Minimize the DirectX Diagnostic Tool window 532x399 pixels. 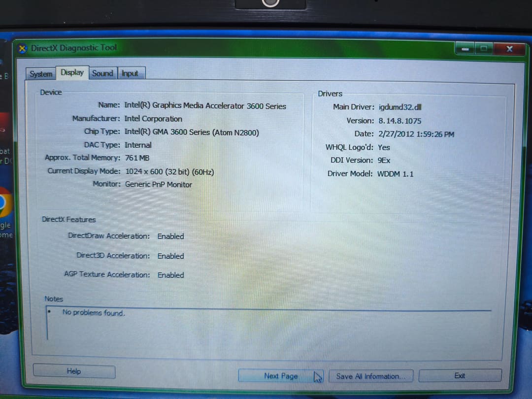pyautogui.click(x=465, y=49)
